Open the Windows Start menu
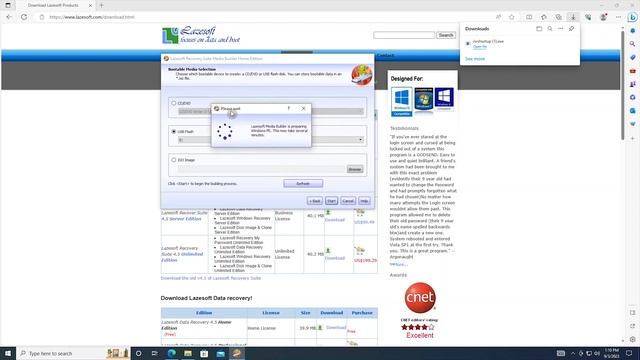Image resolution: width=640 pixels, height=360 pixels. pyautogui.click(x=8, y=353)
